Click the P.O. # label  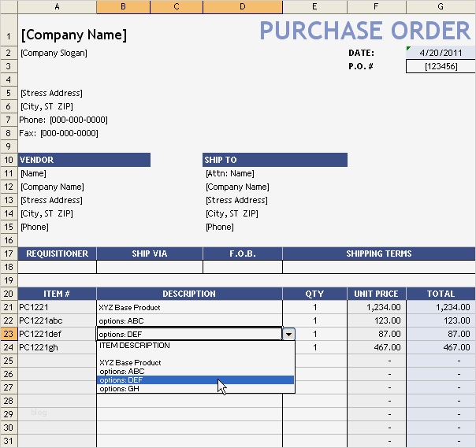pos(361,66)
